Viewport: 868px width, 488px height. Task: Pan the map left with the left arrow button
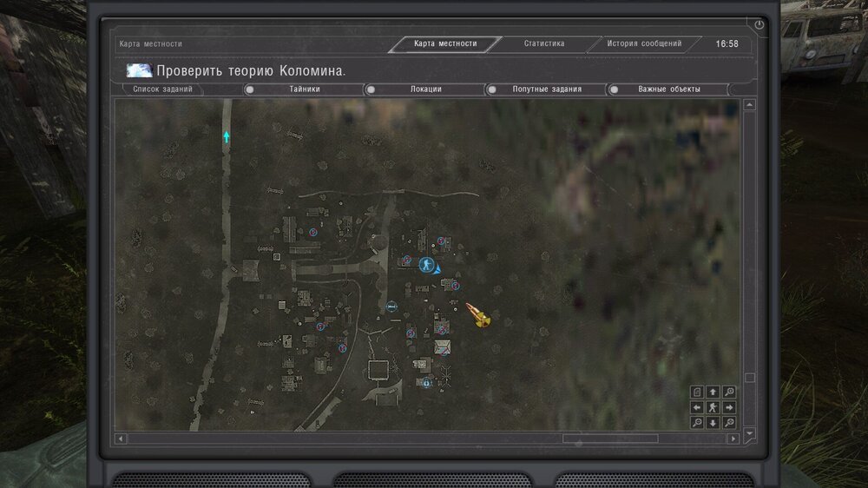coord(697,408)
